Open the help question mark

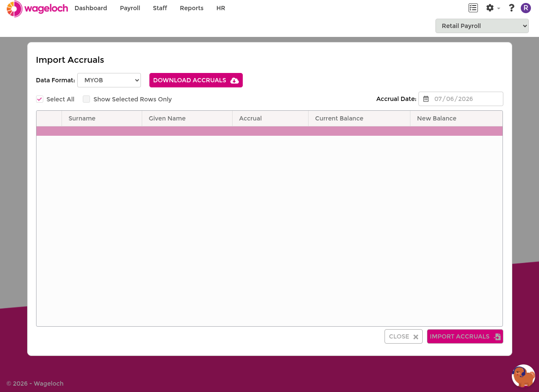coord(511,8)
